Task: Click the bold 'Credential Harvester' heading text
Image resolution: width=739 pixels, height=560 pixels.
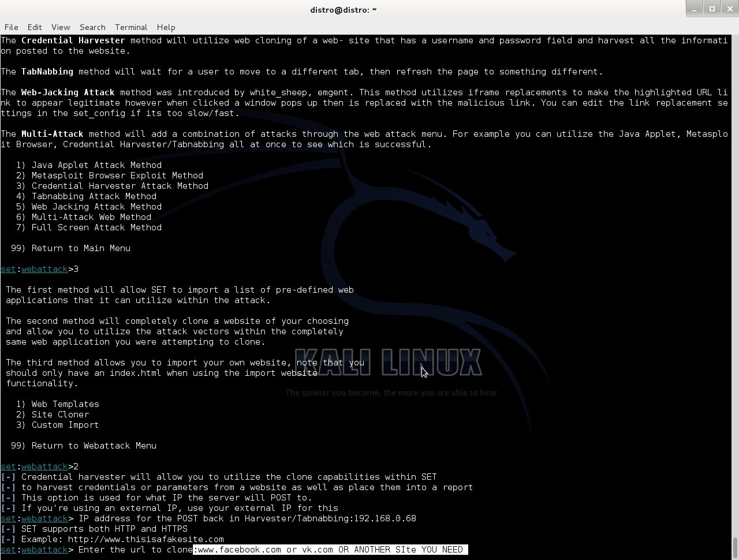Action: (73, 40)
